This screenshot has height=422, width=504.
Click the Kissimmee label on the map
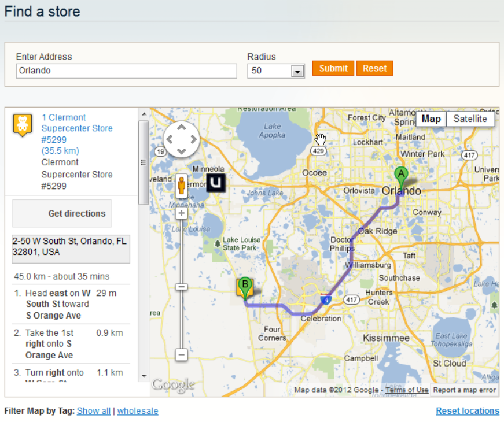tap(386, 338)
